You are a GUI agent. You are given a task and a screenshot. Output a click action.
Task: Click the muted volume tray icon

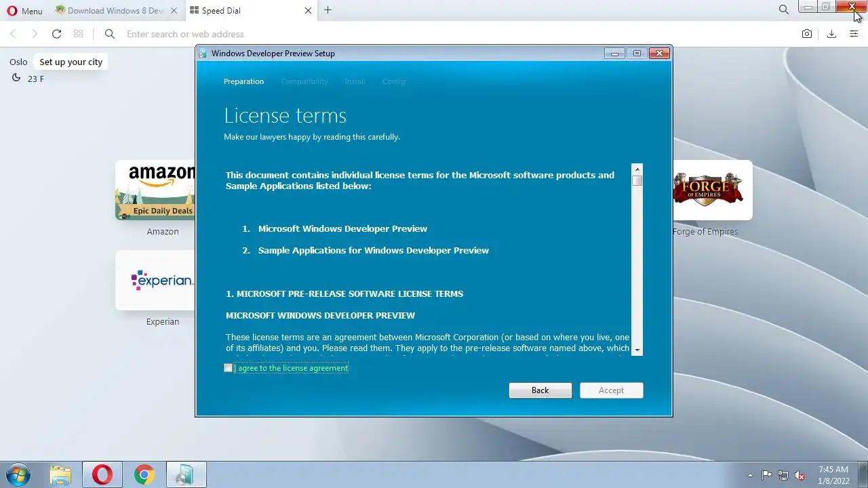800,475
